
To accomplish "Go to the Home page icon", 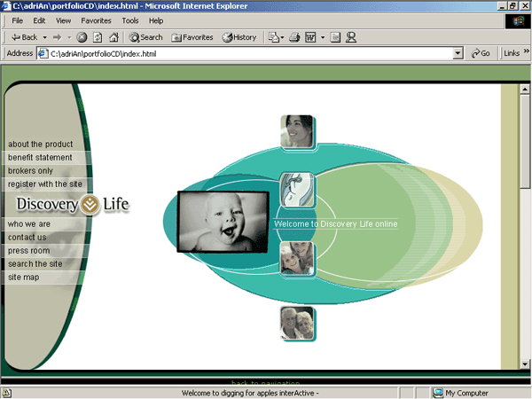I will point(113,37).
